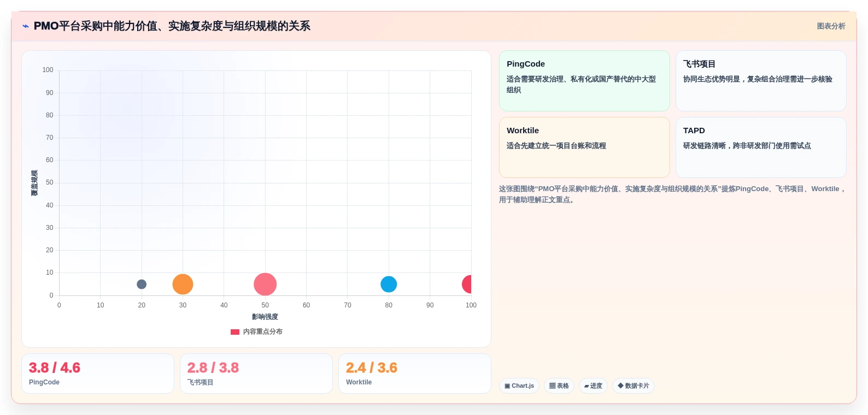This screenshot has height=415, width=868.
Task: Click PingCode description 适合需要研发治理
Action: click(581, 84)
